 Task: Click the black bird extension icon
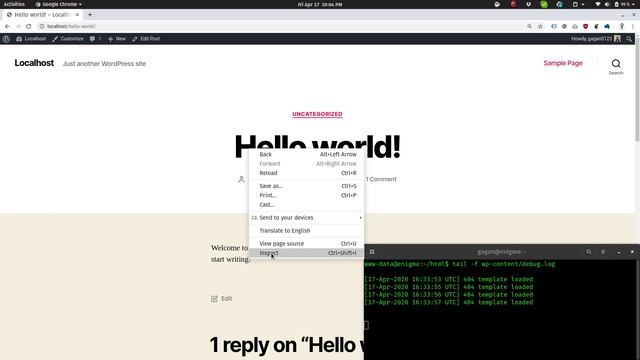point(596,26)
